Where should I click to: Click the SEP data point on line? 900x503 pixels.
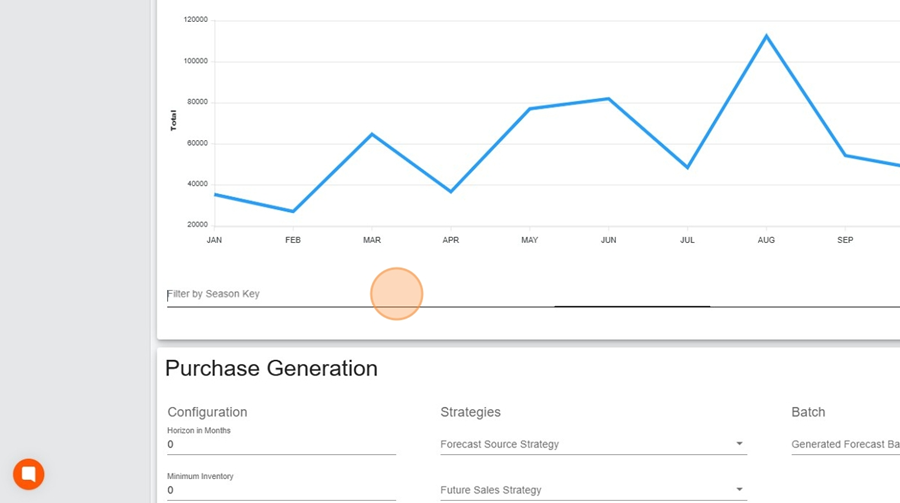[845, 155]
